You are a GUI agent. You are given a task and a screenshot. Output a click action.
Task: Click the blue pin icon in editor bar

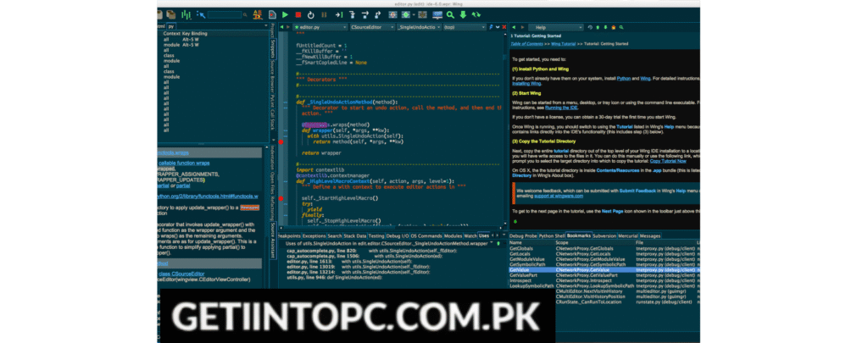pos(491,27)
